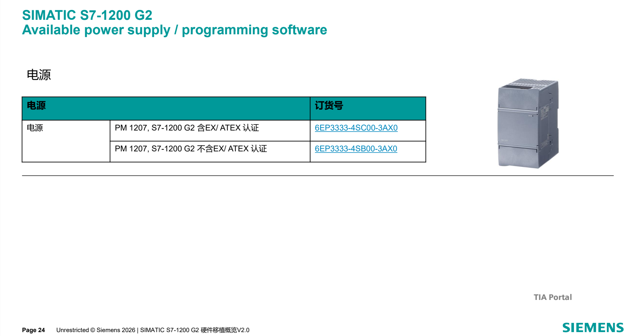Click the '订货号' table column header
The height and width of the screenshot is (336, 644).
pos(368,109)
